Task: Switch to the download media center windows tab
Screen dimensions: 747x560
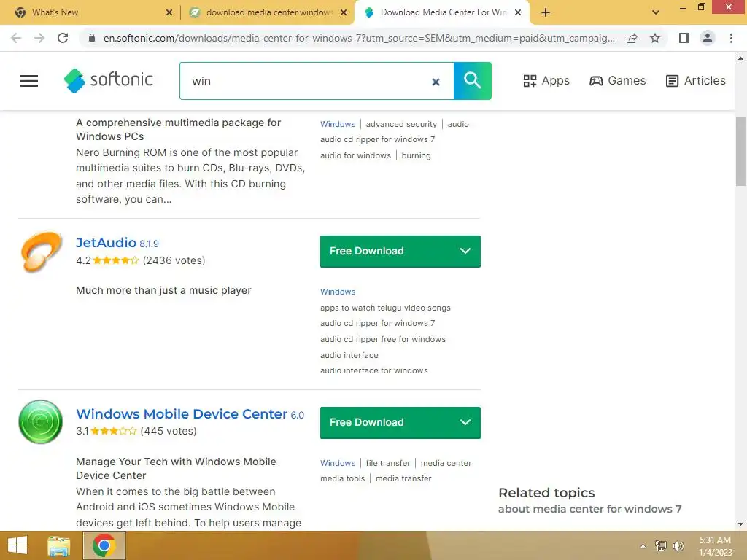Action: 268,12
